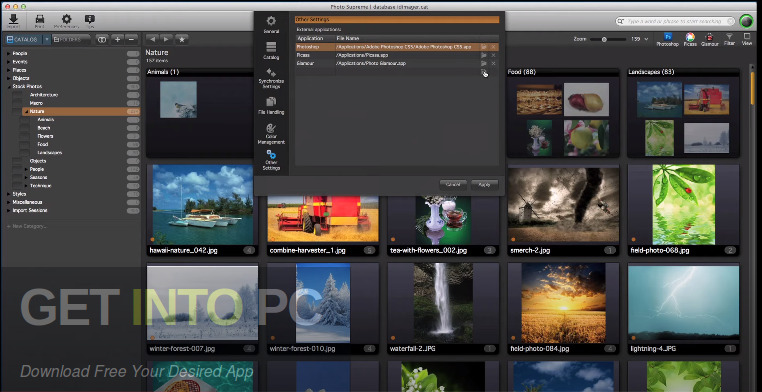762x392 pixels.
Task: Open the View options icon
Action: point(747,39)
